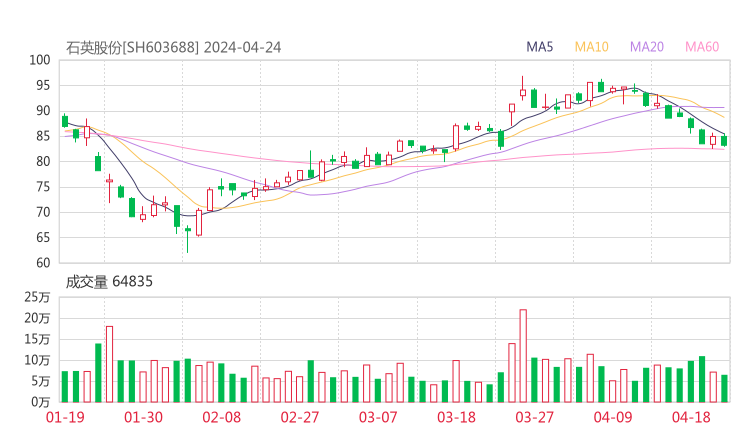Click the 03-27 date axis label

[x=534, y=417]
